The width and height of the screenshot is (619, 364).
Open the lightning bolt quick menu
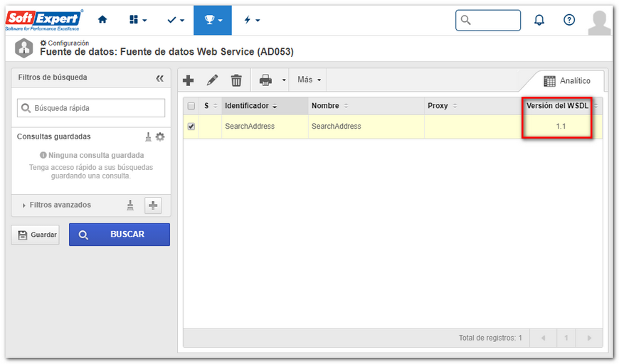(252, 20)
